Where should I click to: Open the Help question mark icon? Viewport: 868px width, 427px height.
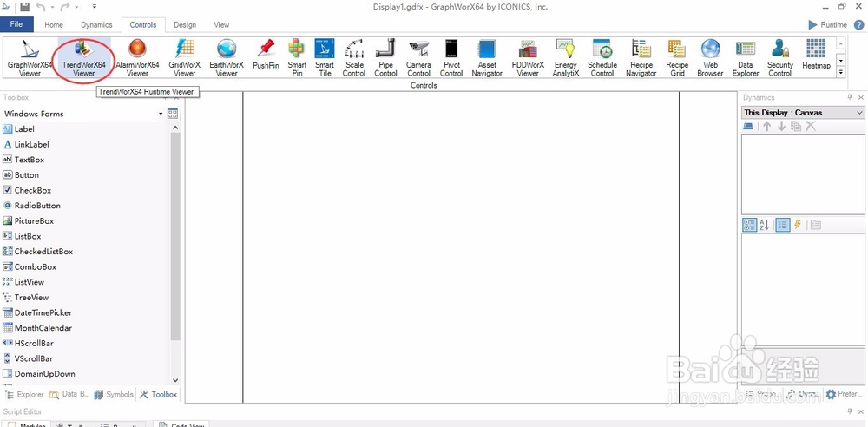pos(858,24)
